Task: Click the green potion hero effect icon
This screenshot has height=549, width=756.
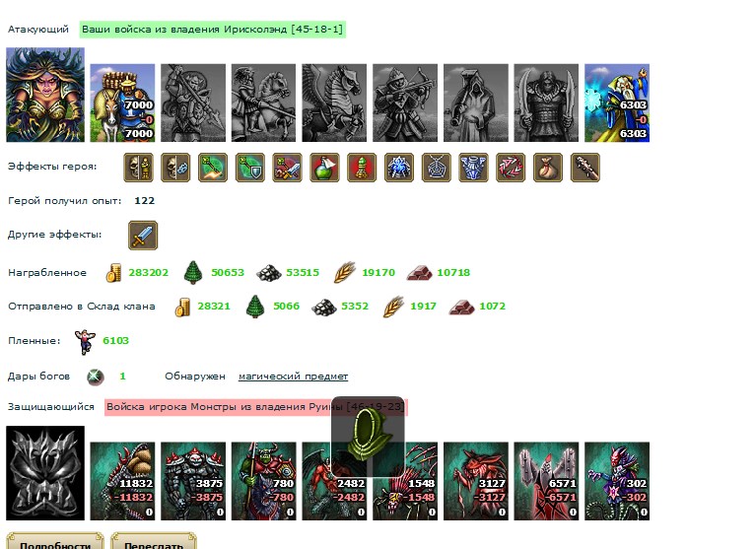Action: 324,168
